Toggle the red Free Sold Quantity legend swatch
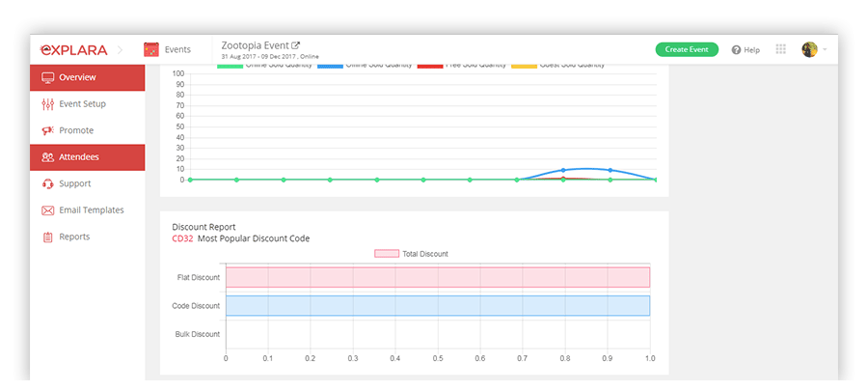The width and height of the screenshot is (868, 391). pos(429,66)
